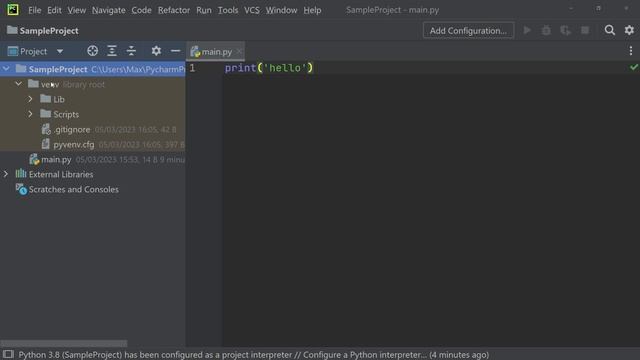Collapse the venv folder
This screenshot has width=640, height=360.
tap(18, 84)
